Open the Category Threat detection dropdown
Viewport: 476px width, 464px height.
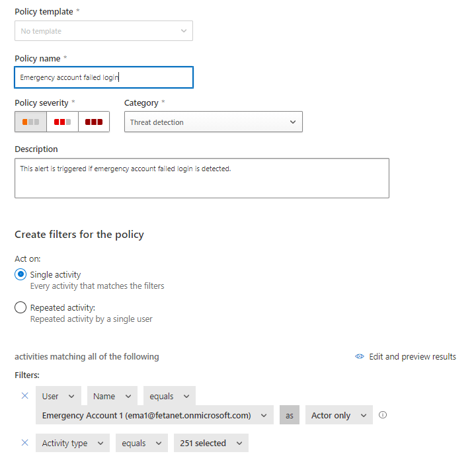(213, 122)
